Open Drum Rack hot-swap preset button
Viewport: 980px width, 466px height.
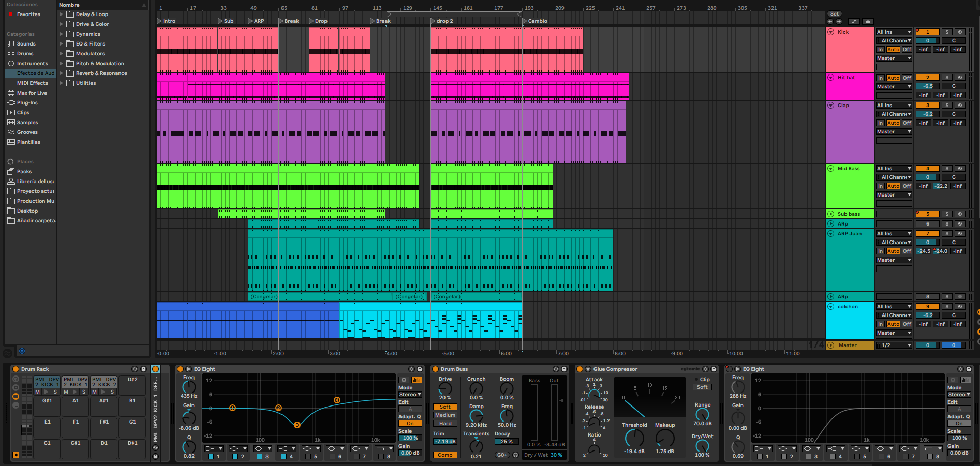click(135, 369)
